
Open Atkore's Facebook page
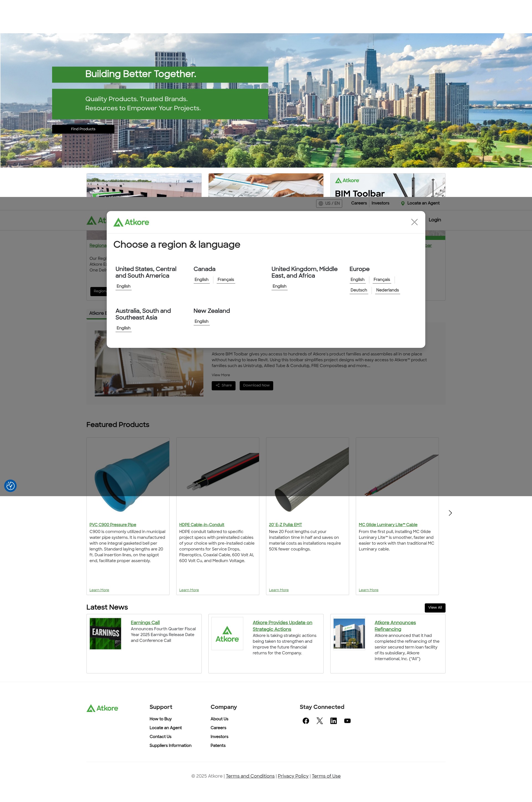click(306, 721)
